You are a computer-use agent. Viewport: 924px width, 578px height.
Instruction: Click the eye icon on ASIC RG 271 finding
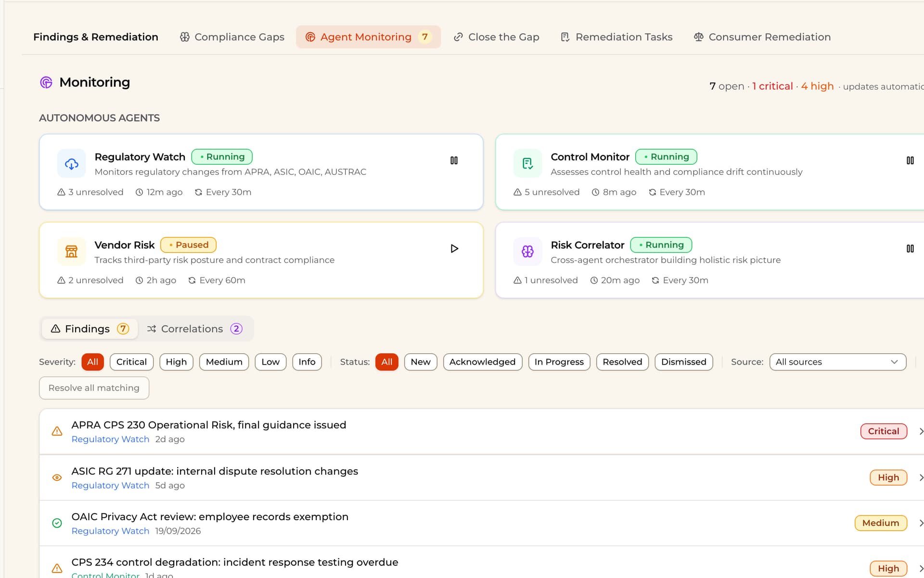(x=57, y=478)
